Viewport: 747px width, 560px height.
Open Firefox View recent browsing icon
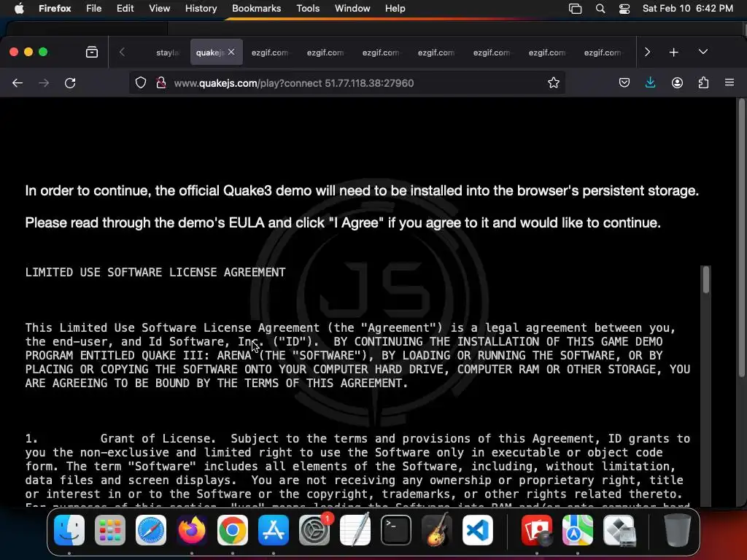[x=92, y=52]
